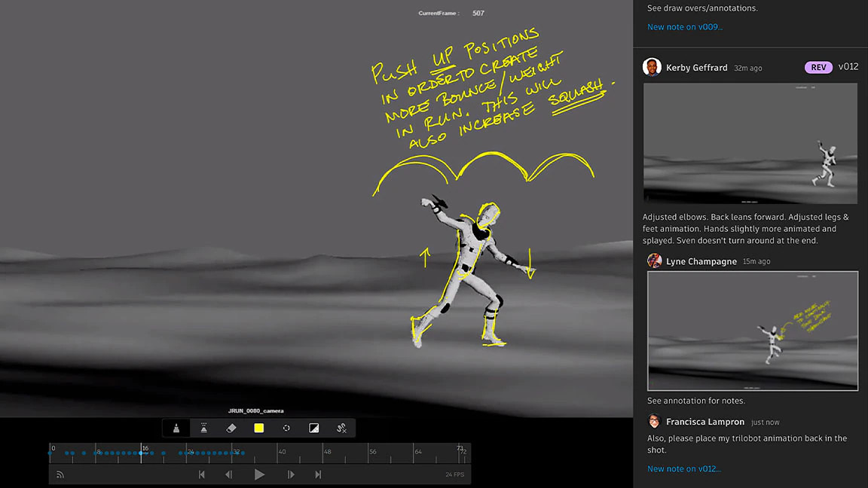Viewport: 868px width, 488px height.
Task: Adjust brush size circle tool
Action: [286, 429]
